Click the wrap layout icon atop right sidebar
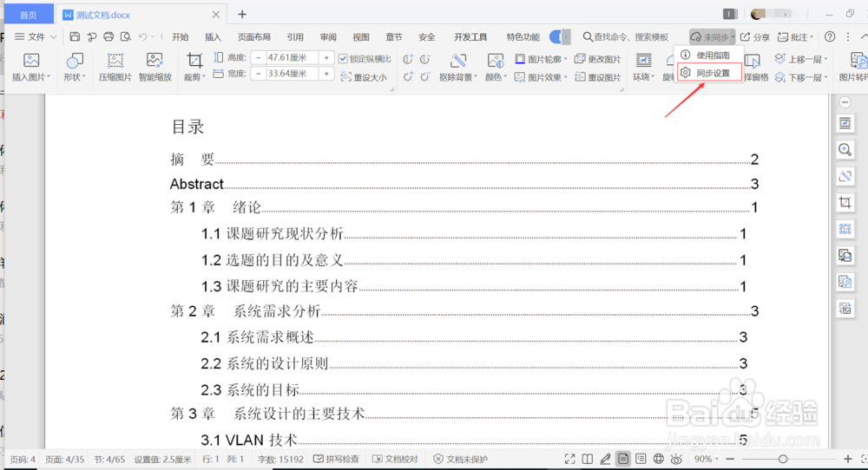 point(845,123)
